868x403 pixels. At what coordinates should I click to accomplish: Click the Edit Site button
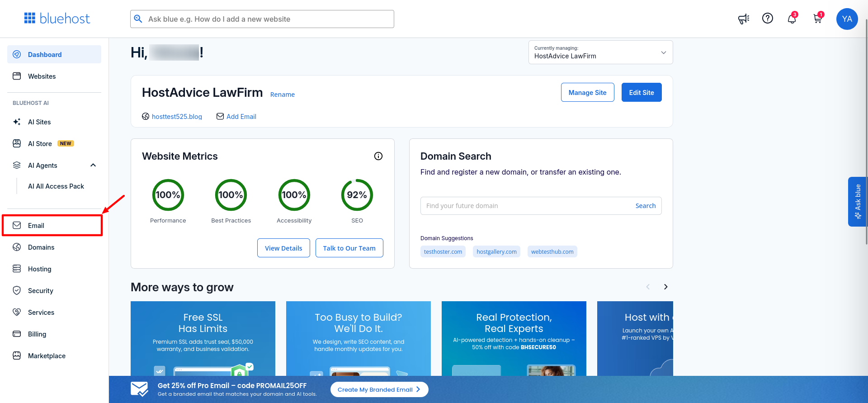pos(642,92)
